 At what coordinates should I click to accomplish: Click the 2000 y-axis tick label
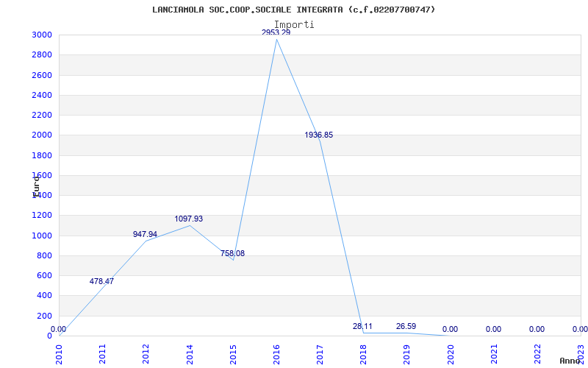point(42,135)
